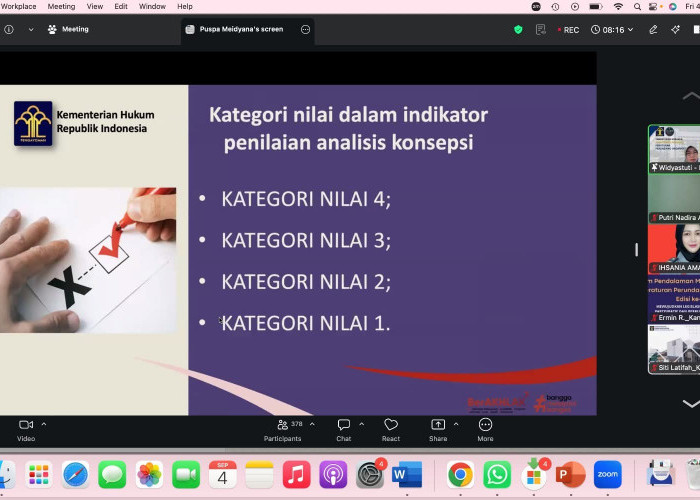
Task: Click the Time Machine clock icon
Action: click(x=555, y=6)
